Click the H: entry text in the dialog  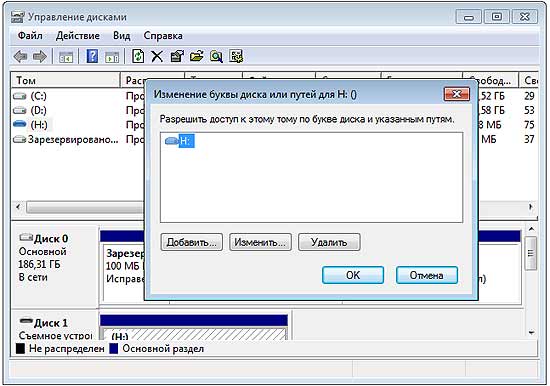(186, 141)
